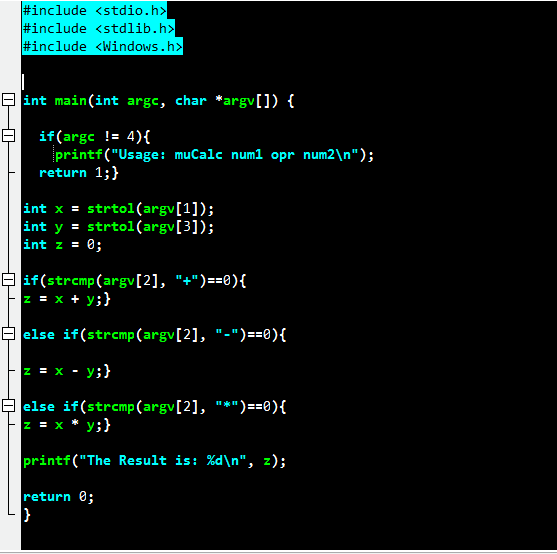
Task: Click the z = x + y statement
Action: 67,299
